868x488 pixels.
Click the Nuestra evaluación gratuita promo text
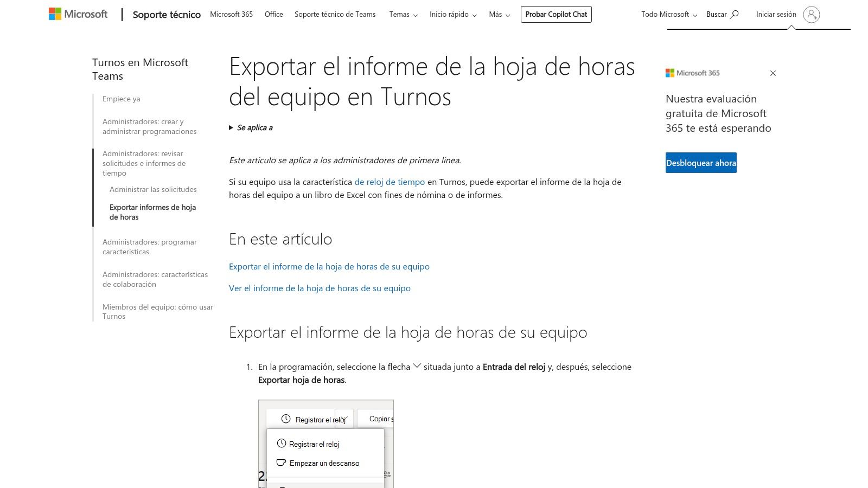[x=718, y=113]
